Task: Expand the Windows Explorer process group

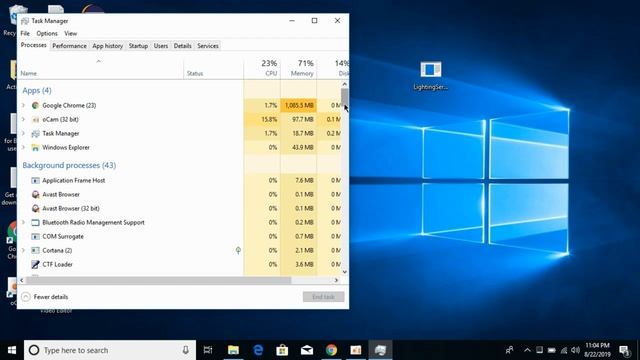Action: [x=23, y=147]
